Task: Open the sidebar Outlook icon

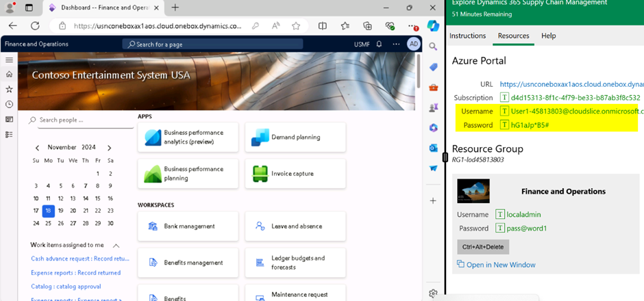Action: click(x=433, y=148)
